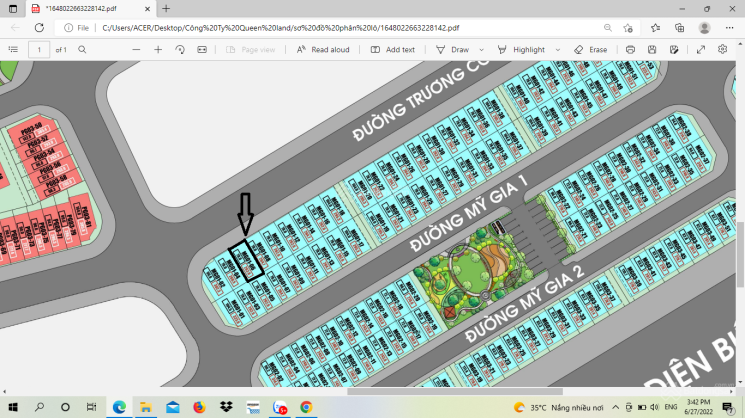
Task: Click the Zoom in plus icon
Action: point(157,49)
